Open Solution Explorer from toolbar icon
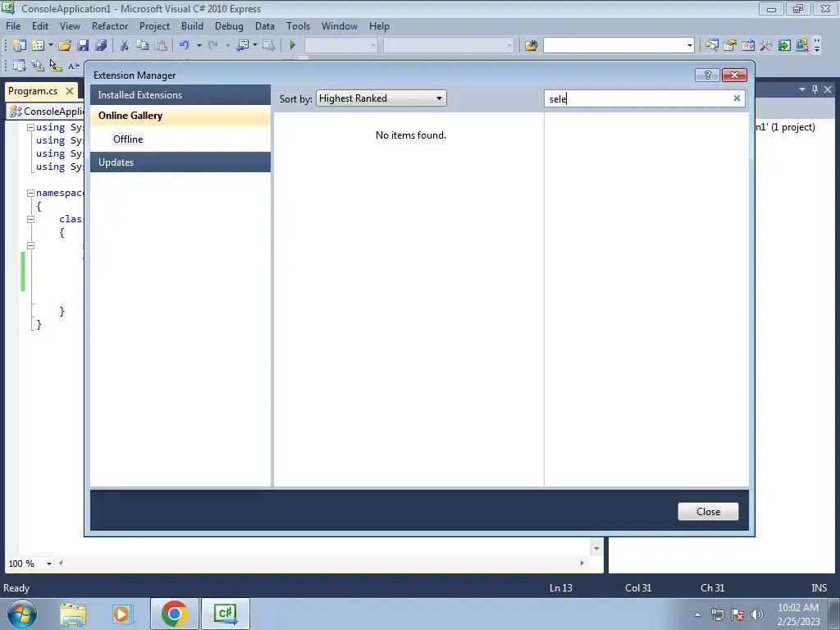840x630 pixels. click(x=711, y=46)
